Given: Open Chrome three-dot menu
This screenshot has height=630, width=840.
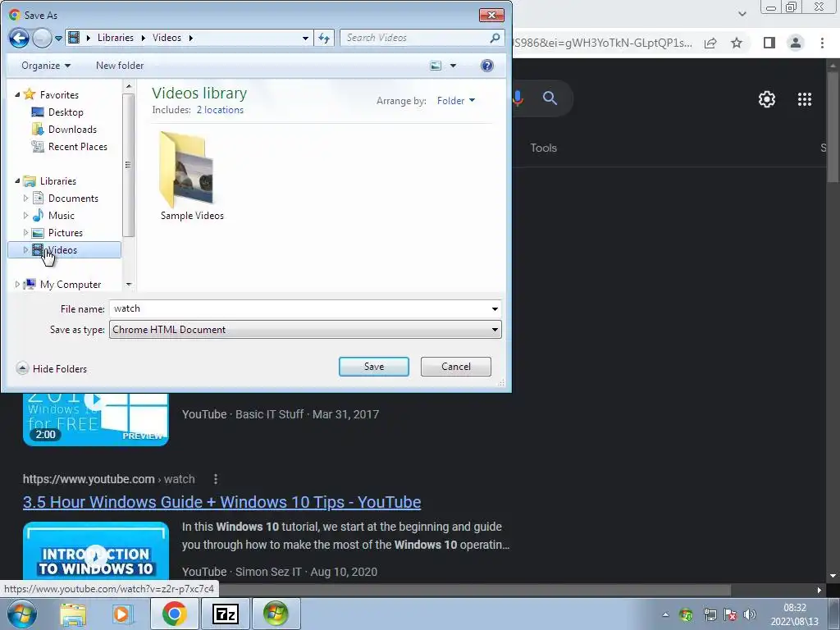Looking at the screenshot, I should pyautogui.click(x=822, y=43).
